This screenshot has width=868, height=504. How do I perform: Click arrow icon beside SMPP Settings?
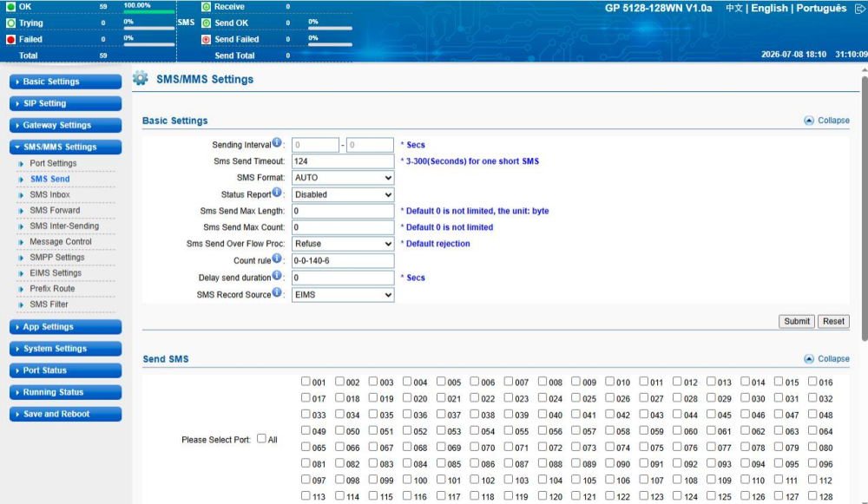tap(21, 258)
